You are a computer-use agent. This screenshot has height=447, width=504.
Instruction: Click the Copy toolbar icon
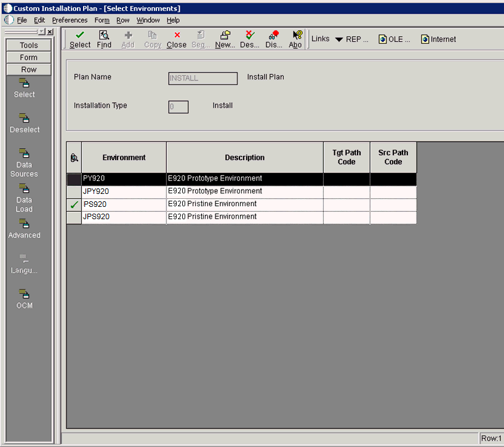pos(153,34)
